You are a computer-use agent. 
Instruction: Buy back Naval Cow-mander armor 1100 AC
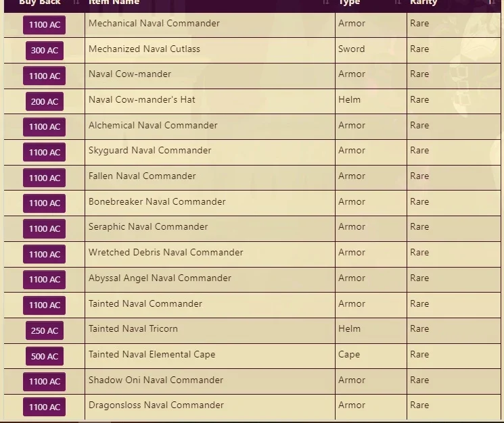[x=45, y=76]
